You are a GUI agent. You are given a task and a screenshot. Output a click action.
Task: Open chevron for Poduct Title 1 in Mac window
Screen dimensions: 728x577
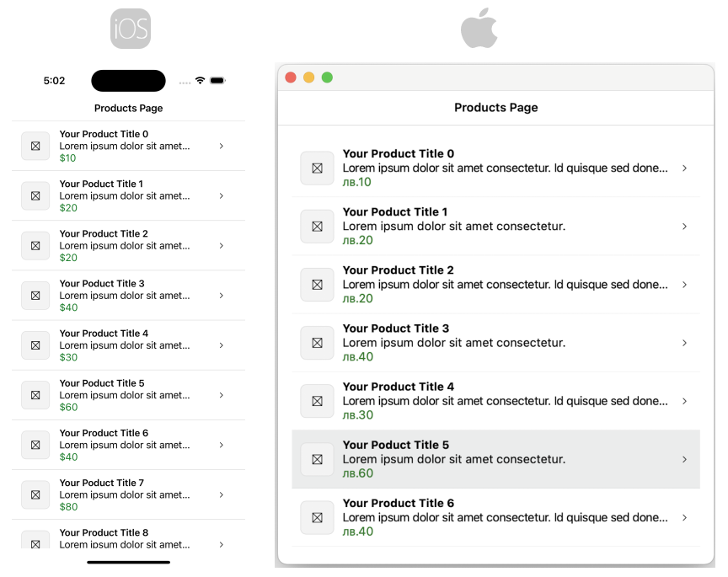(684, 227)
